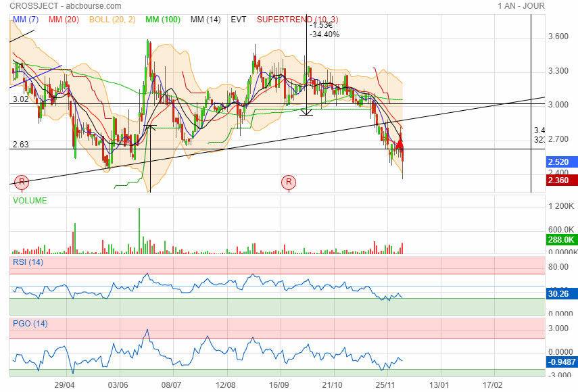This screenshot has width=578, height=392.
Task: Click the MM (20) legend label
Action: [64, 20]
